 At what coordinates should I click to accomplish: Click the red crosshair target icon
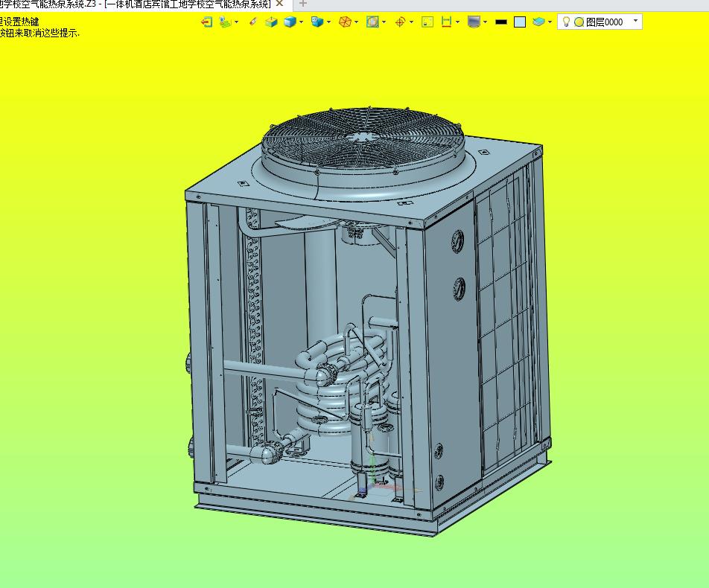pyautogui.click(x=400, y=22)
